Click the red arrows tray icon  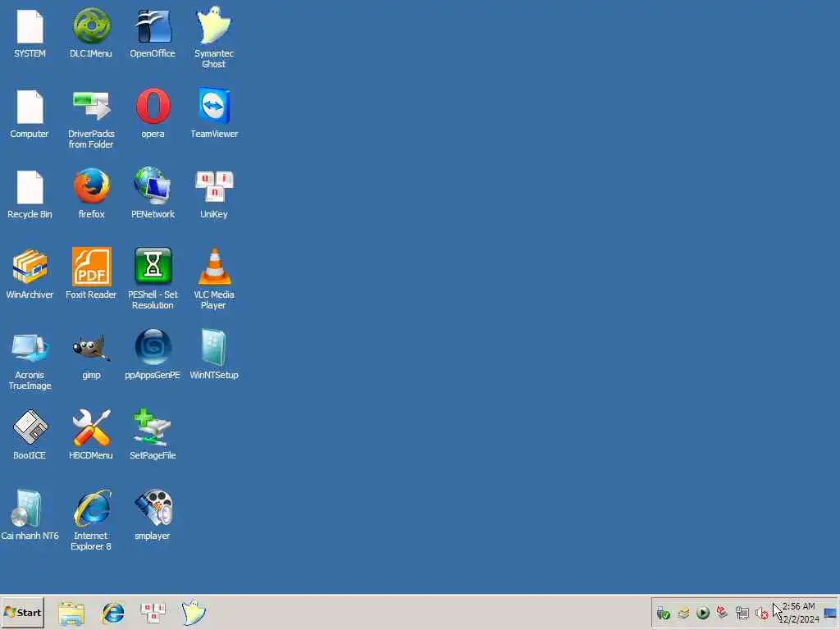(722, 612)
